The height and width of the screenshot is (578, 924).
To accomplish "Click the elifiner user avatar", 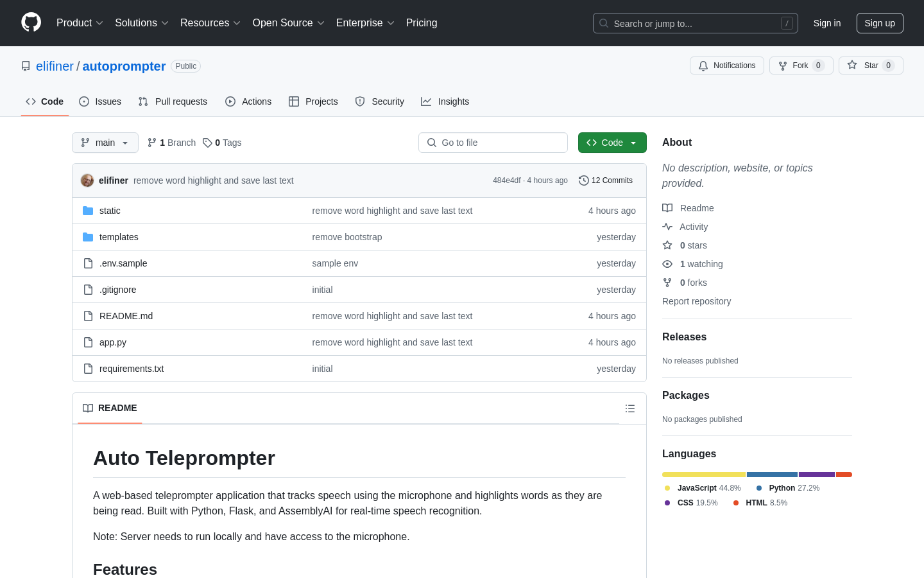I will point(87,180).
